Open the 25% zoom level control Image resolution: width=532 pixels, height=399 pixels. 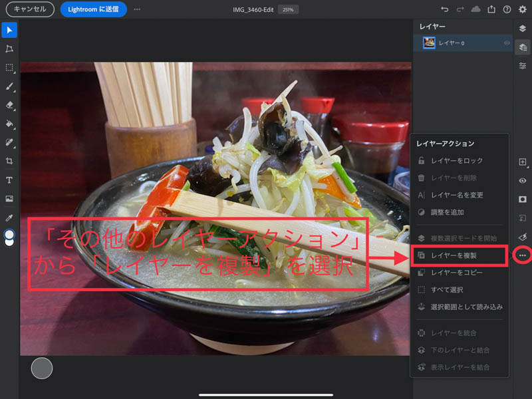(x=288, y=9)
